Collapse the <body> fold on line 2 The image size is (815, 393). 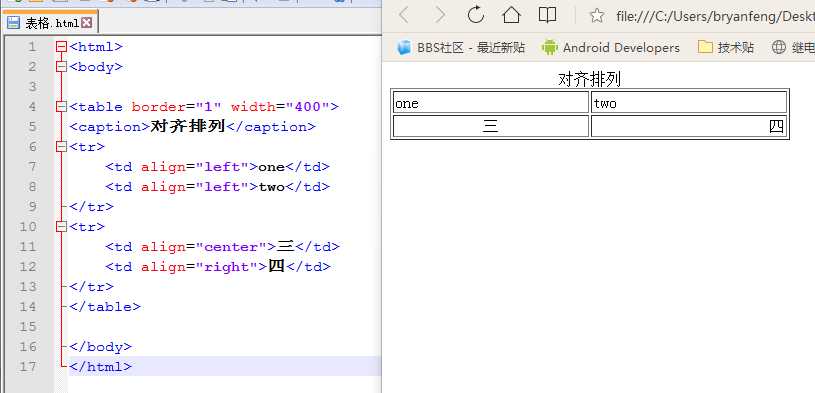tap(61, 67)
